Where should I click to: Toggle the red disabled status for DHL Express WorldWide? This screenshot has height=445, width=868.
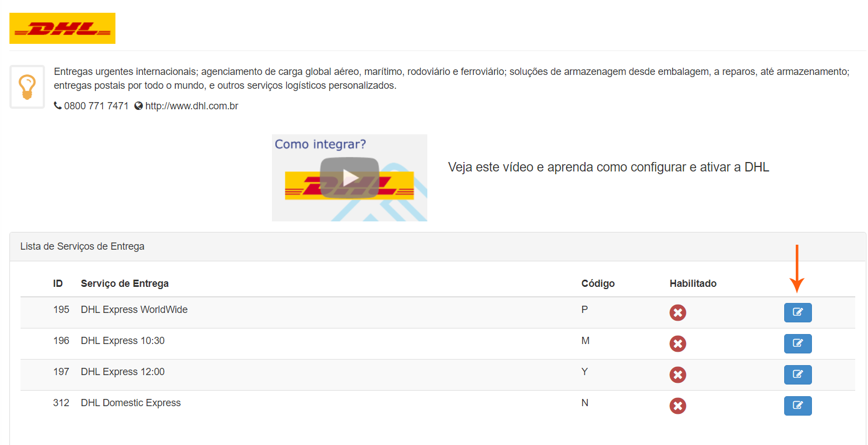pyautogui.click(x=678, y=313)
